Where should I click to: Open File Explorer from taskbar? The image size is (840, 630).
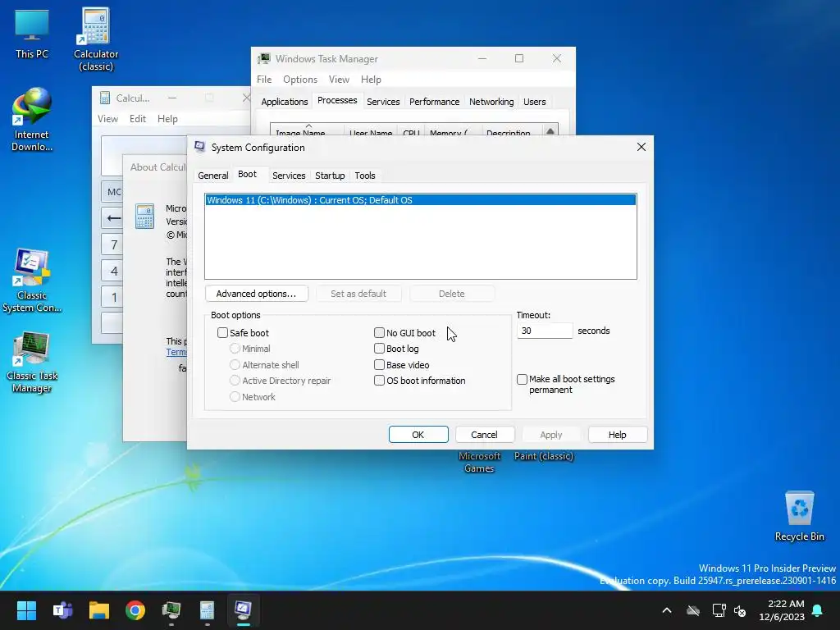[x=99, y=610]
